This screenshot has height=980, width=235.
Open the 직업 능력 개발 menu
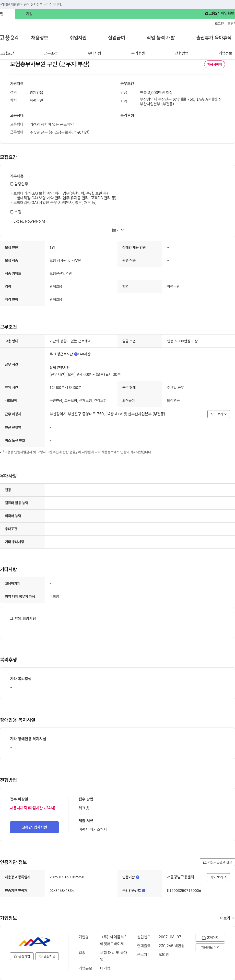click(x=161, y=38)
